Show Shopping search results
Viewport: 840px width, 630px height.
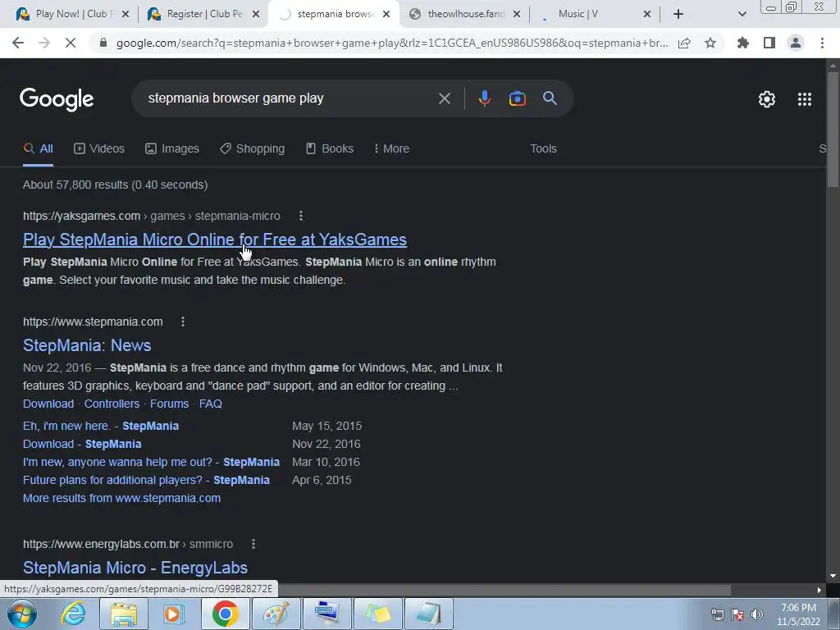tap(253, 149)
